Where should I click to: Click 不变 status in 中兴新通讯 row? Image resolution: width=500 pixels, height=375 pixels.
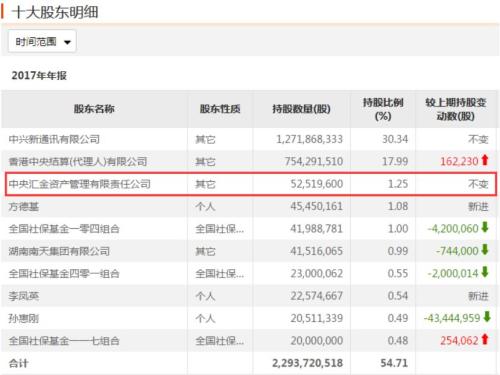point(478,139)
